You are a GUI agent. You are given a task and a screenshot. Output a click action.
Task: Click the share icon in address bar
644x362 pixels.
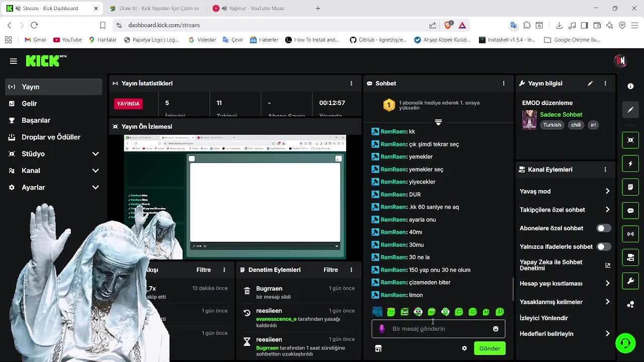click(433, 25)
